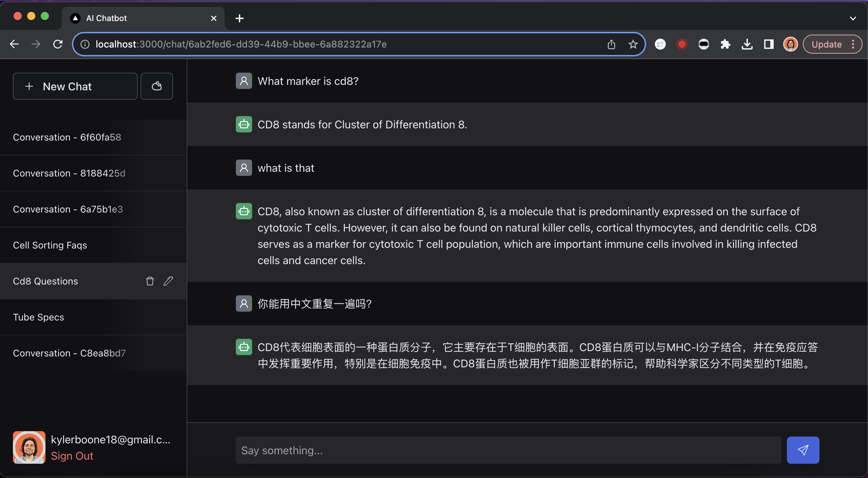Viewport: 868px width, 478px height.
Task: Click the Sign Out link
Action: [x=72, y=456]
